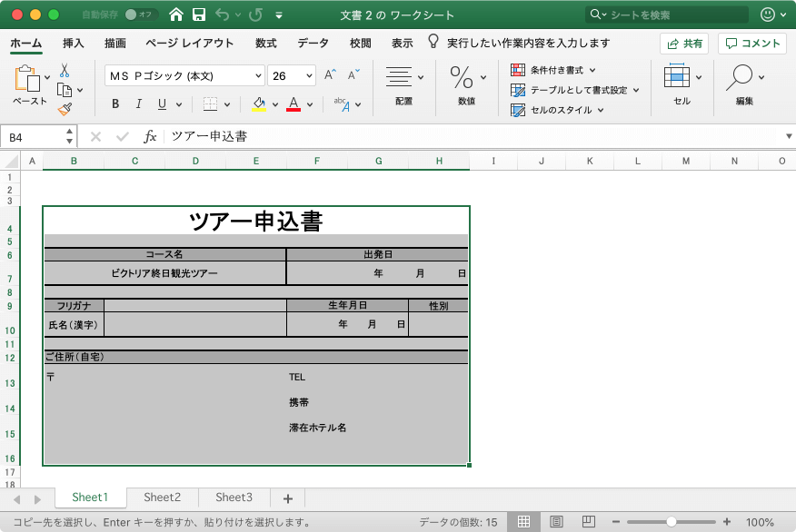Click the zoom slider handle
The width and height of the screenshot is (796, 532).
pos(671,522)
